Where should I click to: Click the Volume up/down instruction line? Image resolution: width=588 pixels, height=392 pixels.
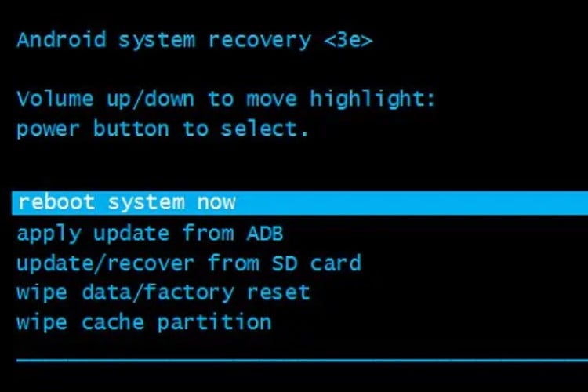(x=226, y=100)
